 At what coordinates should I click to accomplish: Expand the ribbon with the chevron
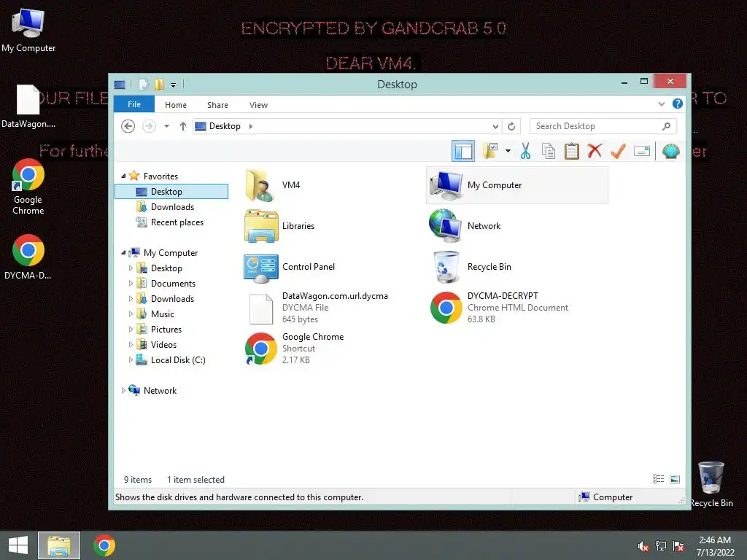[x=661, y=104]
